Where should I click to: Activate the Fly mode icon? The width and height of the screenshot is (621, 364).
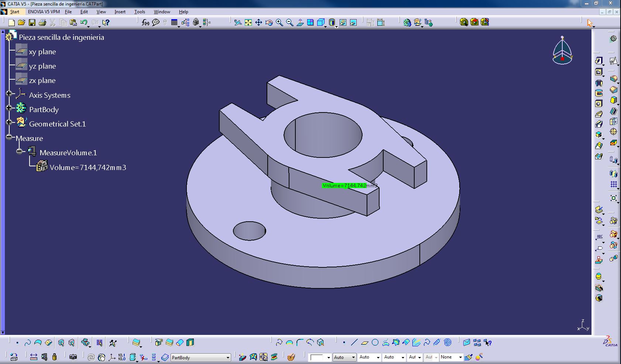pos(238,23)
